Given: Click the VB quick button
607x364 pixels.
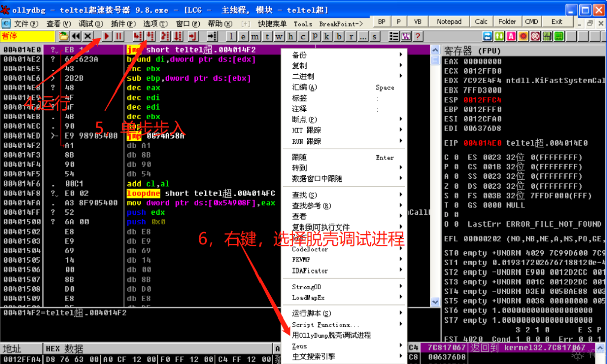Looking at the screenshot, I should (417, 22).
